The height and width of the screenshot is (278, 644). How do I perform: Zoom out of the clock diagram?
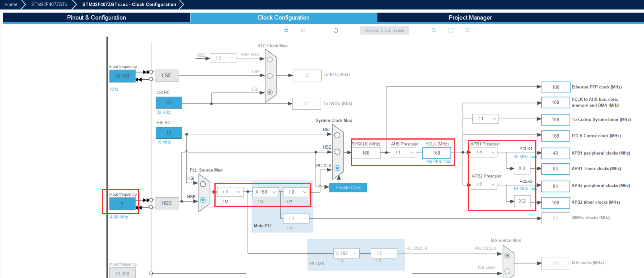(468, 30)
